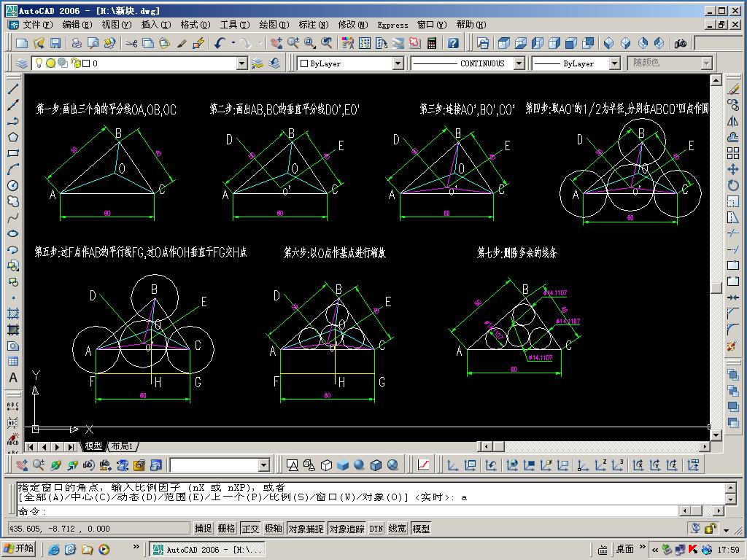747x560 pixels.
Task: Open Internet Explorer from quick launch
Action: click(54, 550)
